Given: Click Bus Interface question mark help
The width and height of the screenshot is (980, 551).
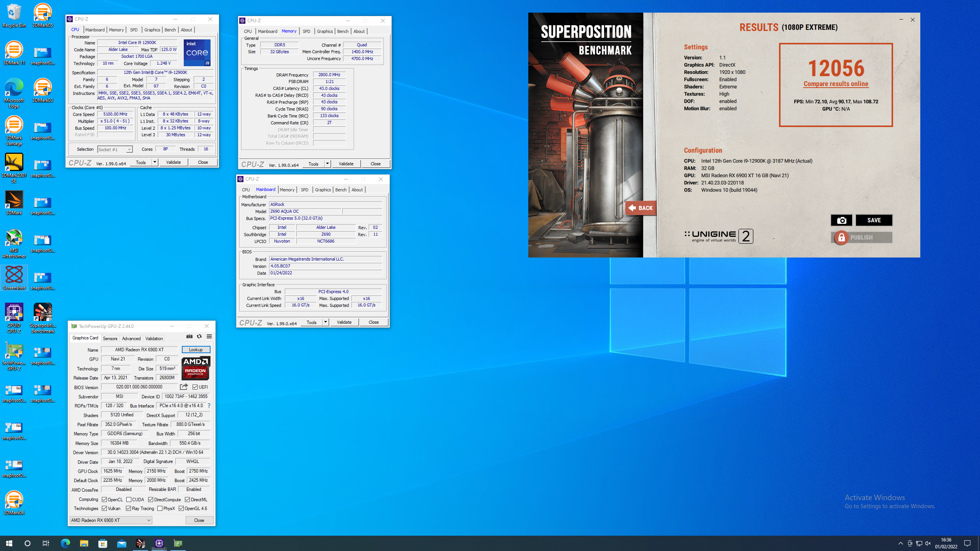Looking at the screenshot, I should click(x=209, y=406).
